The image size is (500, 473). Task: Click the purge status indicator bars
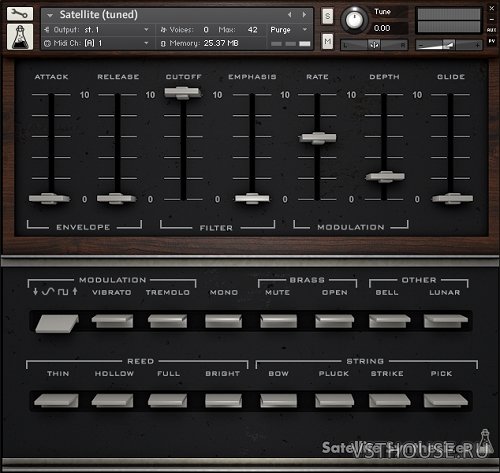coord(291,44)
